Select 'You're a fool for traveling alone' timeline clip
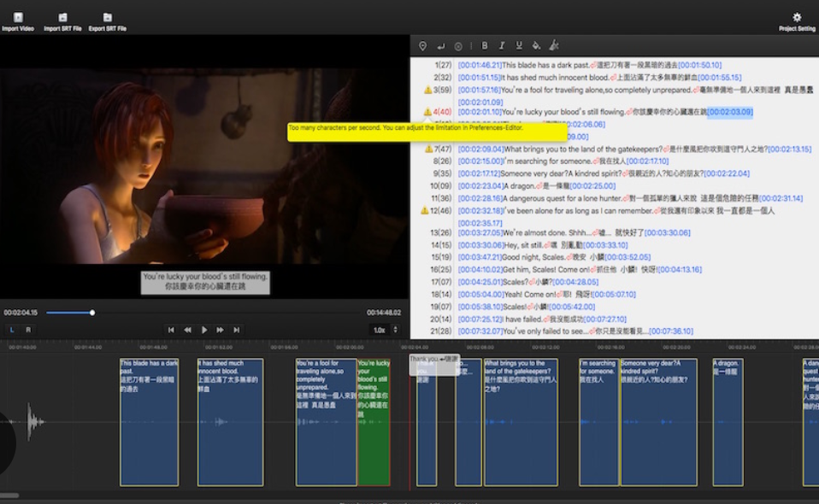This screenshot has height=504, width=819. 326,422
